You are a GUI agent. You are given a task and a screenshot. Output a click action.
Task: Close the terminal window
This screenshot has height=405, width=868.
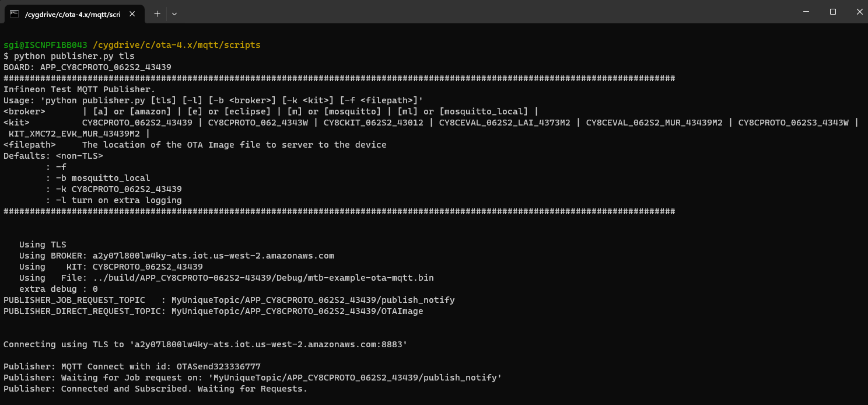pyautogui.click(x=858, y=12)
